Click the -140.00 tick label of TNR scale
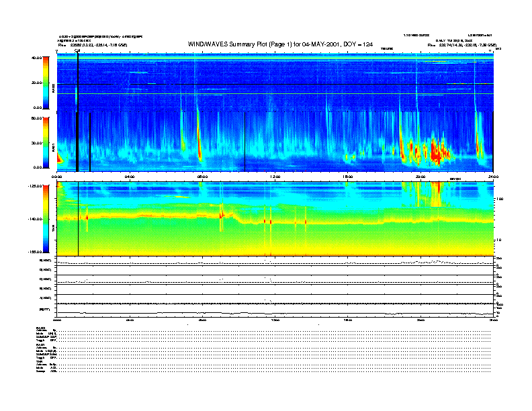The image size is (532, 411). [35, 219]
